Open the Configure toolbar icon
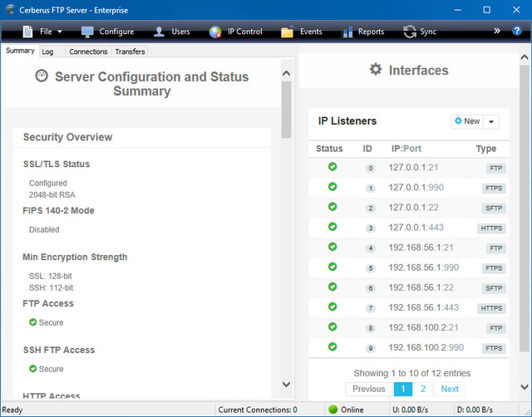532x417 pixels. click(x=88, y=32)
